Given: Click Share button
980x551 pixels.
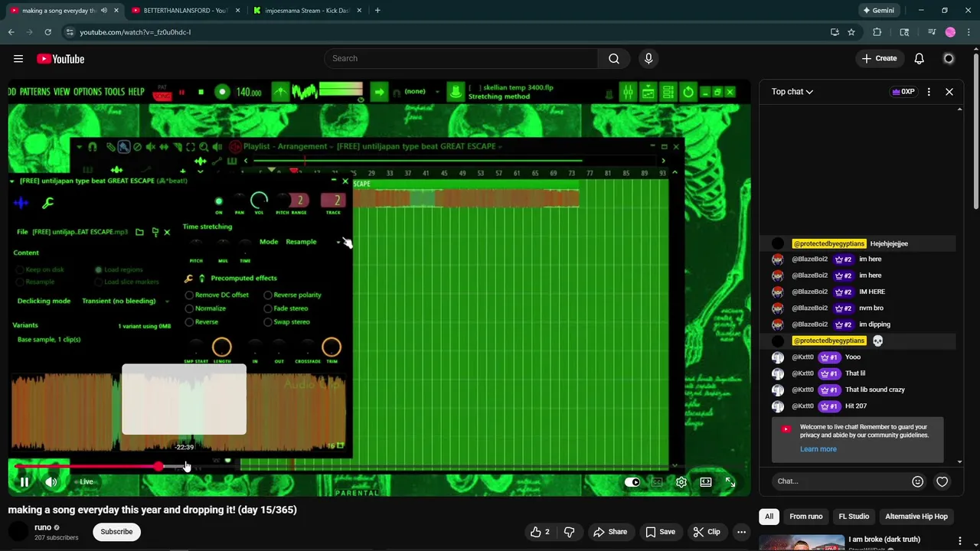Looking at the screenshot, I should pyautogui.click(x=610, y=532).
